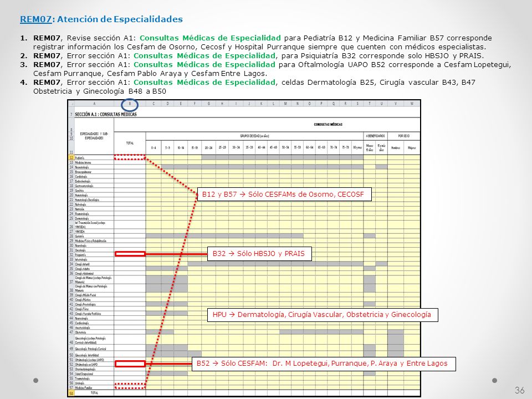The image size is (532, 399).
Task: Click the Hombres column header
Action: point(396,147)
